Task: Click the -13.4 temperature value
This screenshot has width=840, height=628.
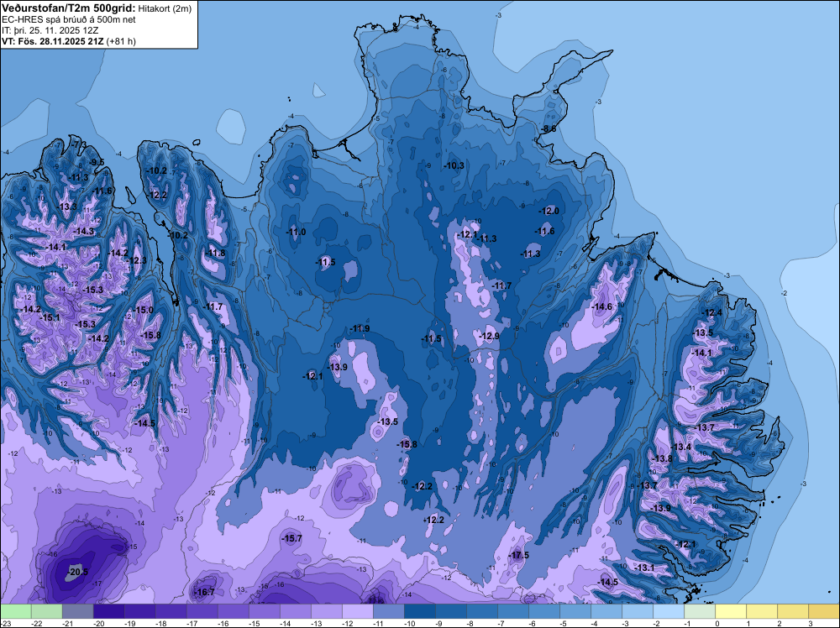Action: (x=681, y=447)
